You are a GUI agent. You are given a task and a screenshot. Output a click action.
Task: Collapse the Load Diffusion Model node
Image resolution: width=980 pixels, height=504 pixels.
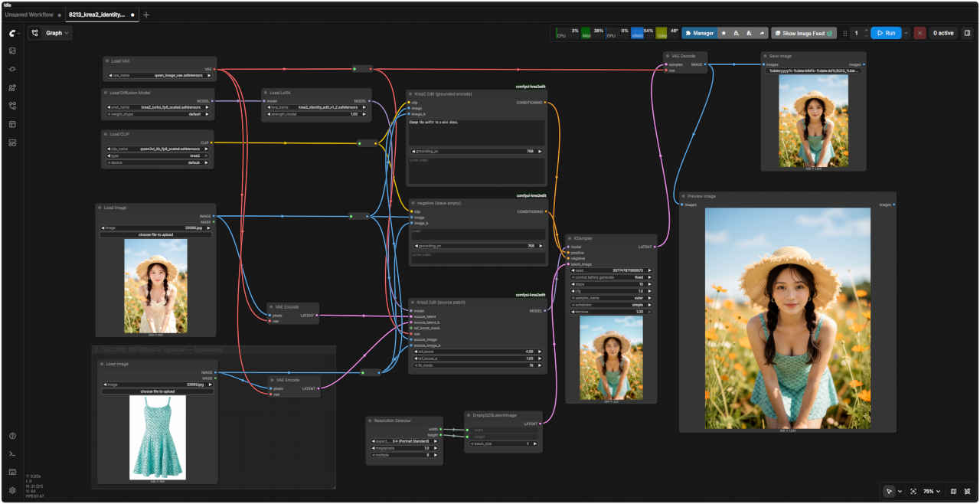pyautogui.click(x=107, y=93)
